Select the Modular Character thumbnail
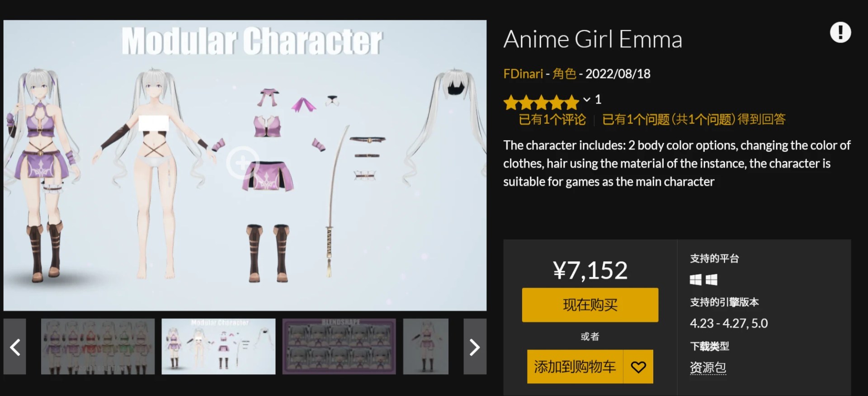Screen dimensions: 868x396 tap(218, 347)
